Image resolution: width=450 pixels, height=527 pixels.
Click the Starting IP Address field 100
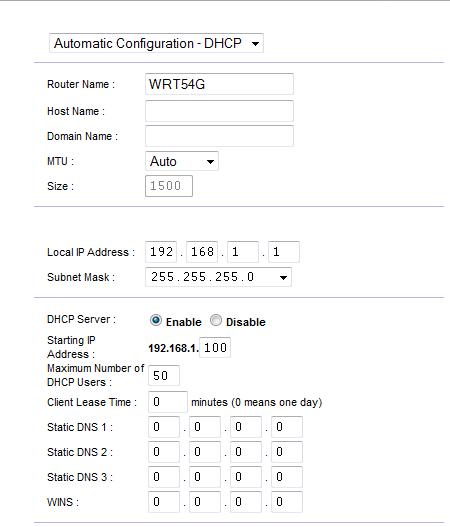tap(215, 348)
